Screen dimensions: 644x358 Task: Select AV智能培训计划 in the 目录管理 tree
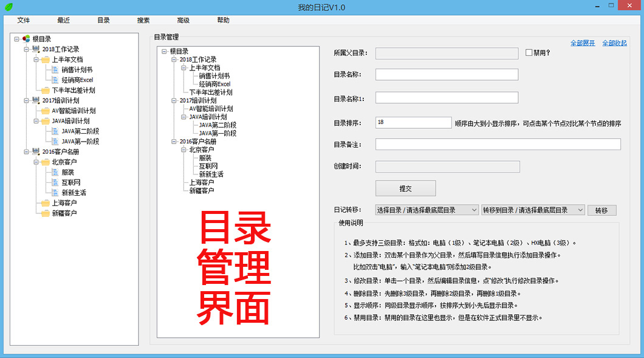tap(211, 109)
